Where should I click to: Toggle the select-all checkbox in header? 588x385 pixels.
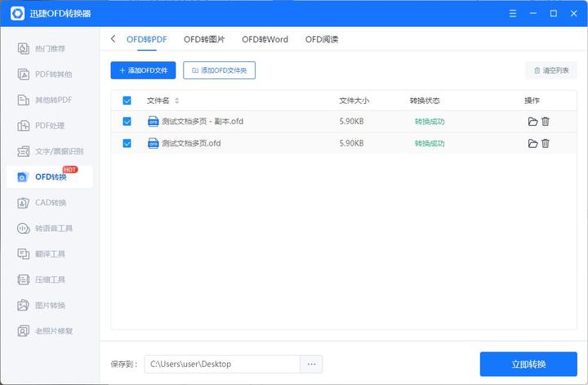click(x=127, y=101)
